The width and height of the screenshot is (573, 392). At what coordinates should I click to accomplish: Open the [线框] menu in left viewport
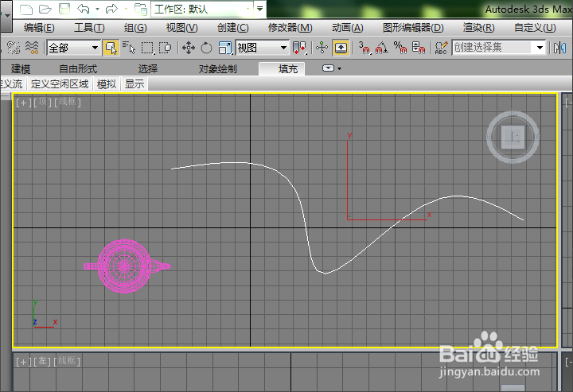67,361
